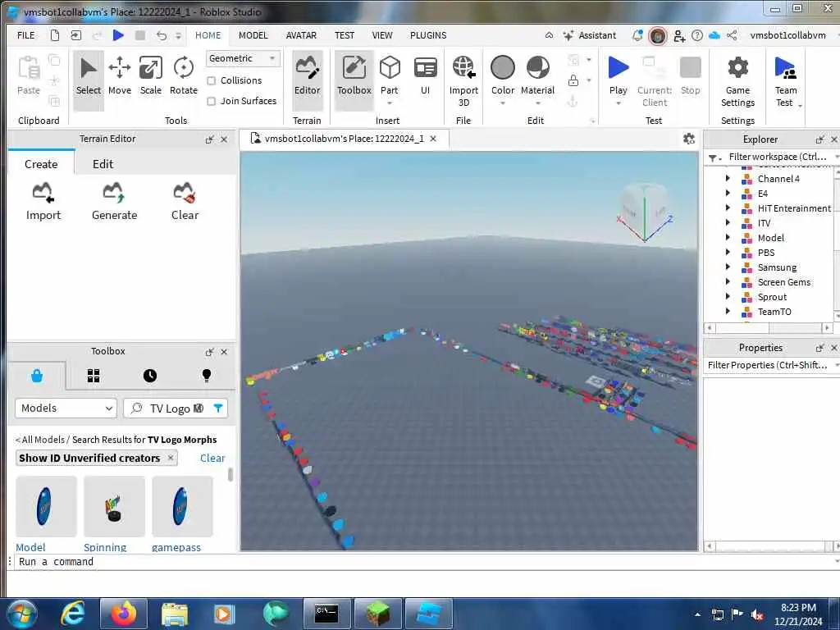Open the Geometric mode dropdown
The height and width of the screenshot is (630, 840).
pyautogui.click(x=243, y=58)
